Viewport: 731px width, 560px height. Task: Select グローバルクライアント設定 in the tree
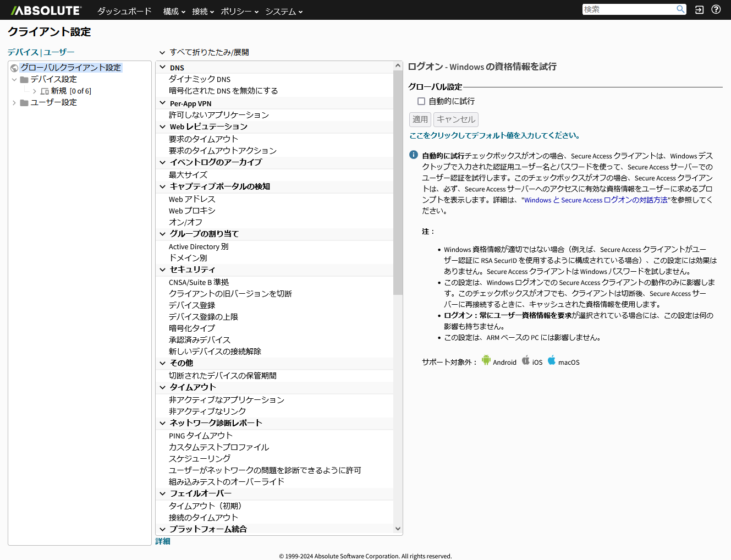point(70,68)
